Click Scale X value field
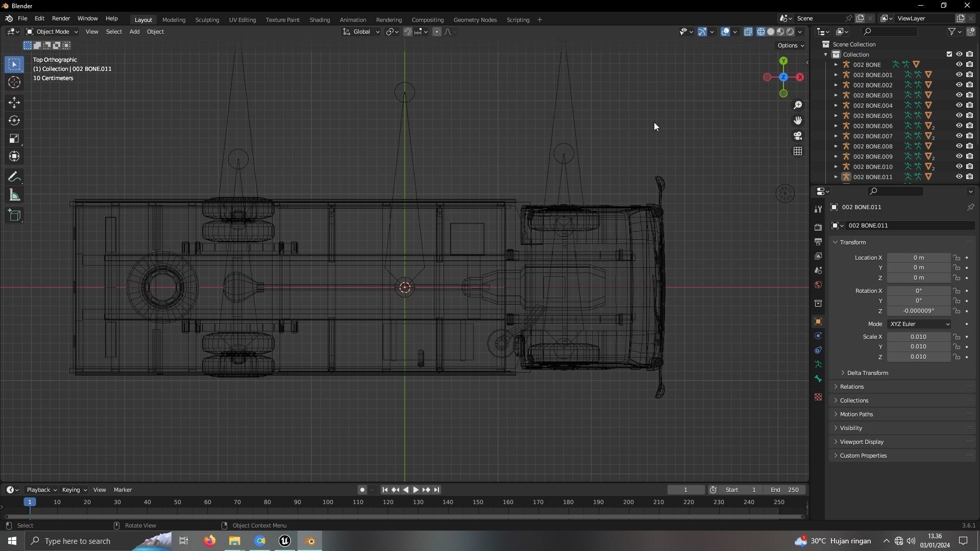This screenshot has width=980, height=551. coord(918,337)
